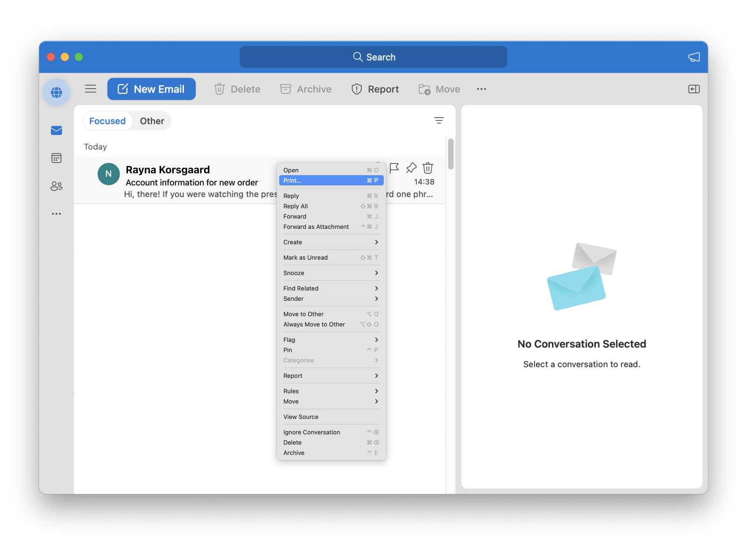The height and width of the screenshot is (560, 747).
Task: Click the Search field
Action: coord(373,57)
